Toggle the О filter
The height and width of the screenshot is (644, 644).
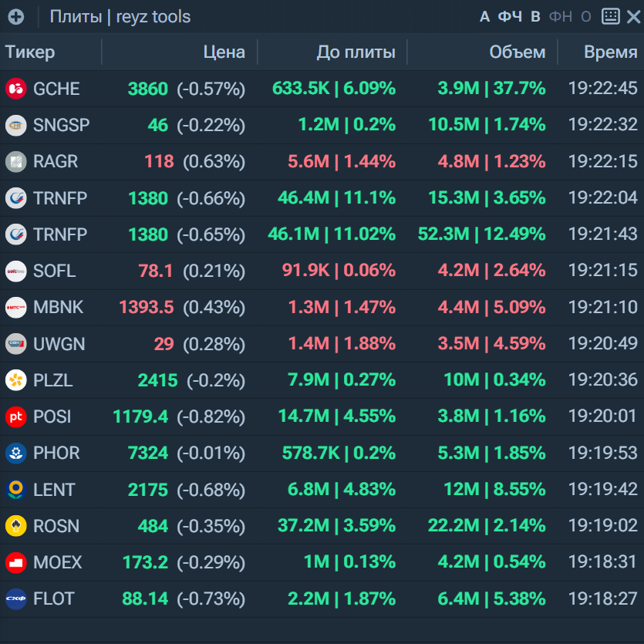tap(586, 17)
